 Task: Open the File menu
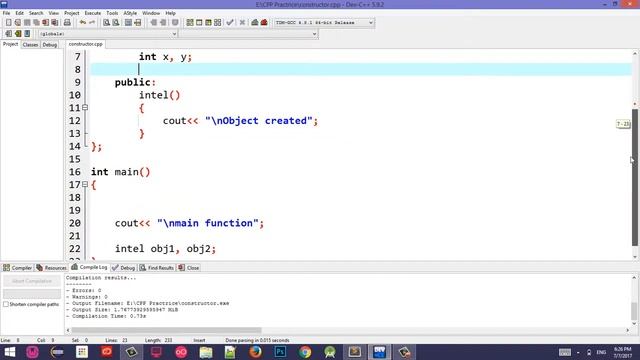coord(7,13)
